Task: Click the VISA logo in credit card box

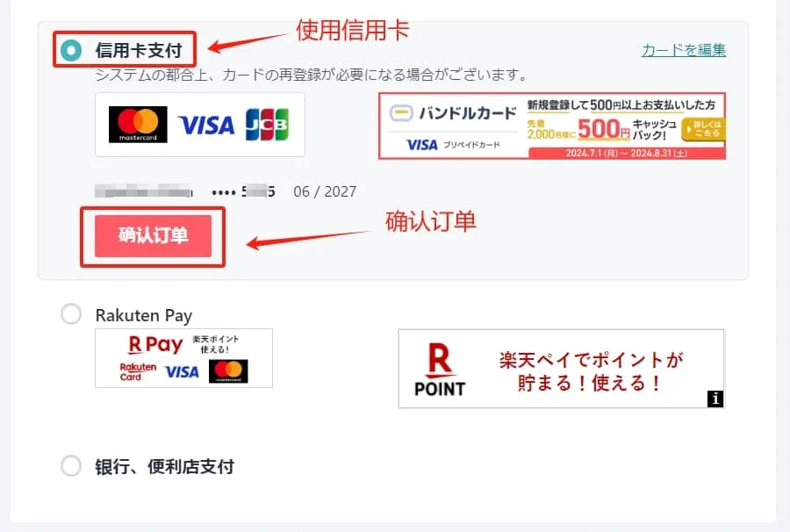Action: pyautogui.click(x=206, y=126)
